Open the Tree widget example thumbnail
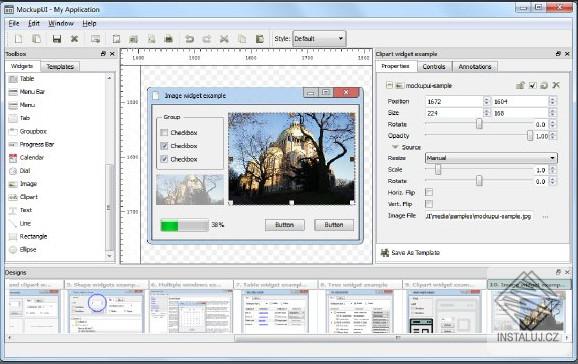This screenshot has width=578, height=364. coord(359,311)
